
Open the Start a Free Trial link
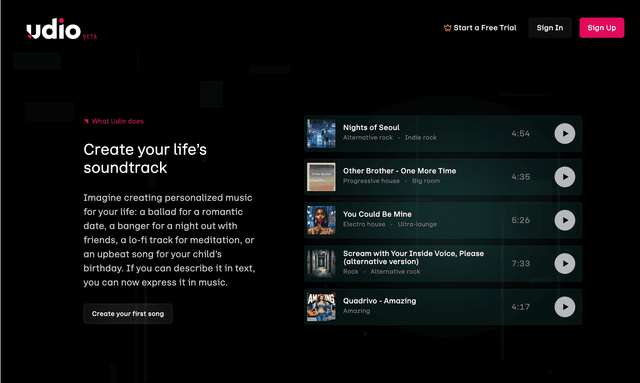point(480,28)
